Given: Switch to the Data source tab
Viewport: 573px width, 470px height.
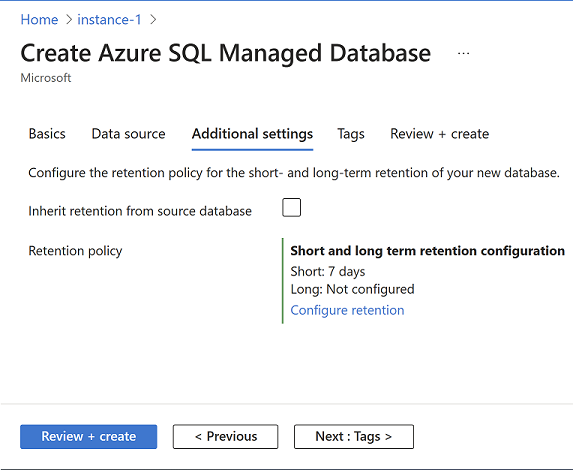Looking at the screenshot, I should coord(128,134).
